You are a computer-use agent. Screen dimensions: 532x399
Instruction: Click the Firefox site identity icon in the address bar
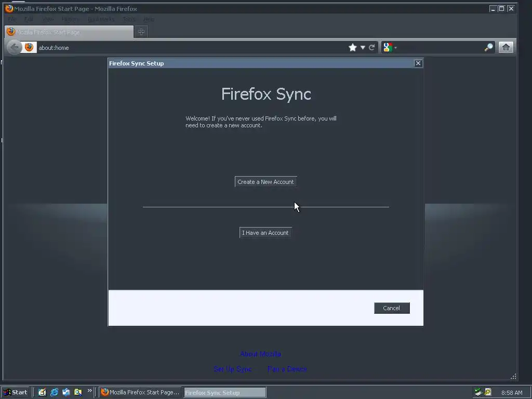tap(29, 47)
